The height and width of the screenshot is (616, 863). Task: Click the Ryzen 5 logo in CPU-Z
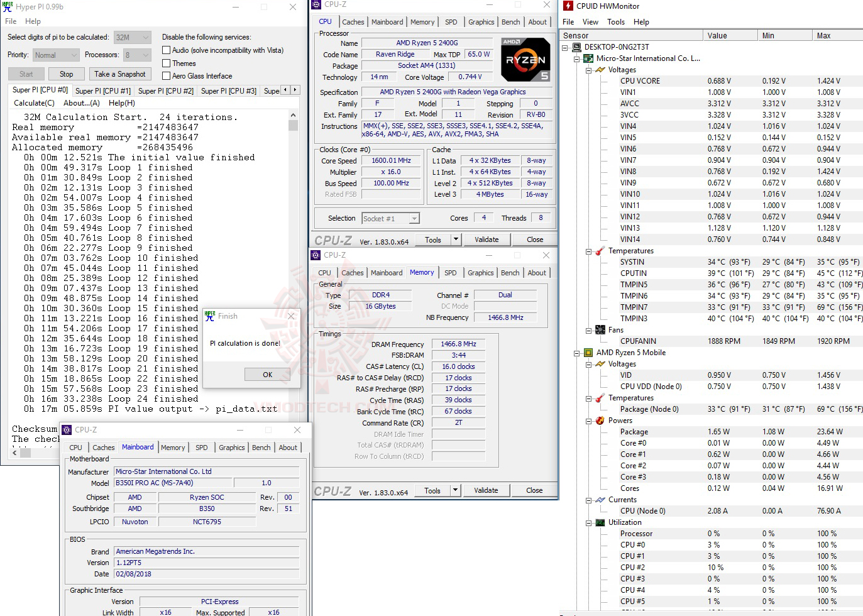525,60
